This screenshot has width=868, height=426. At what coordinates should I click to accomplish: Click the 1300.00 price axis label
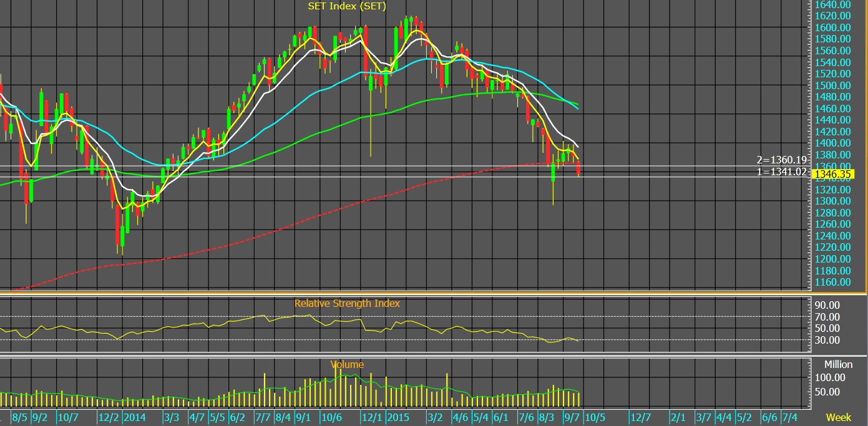pos(833,201)
